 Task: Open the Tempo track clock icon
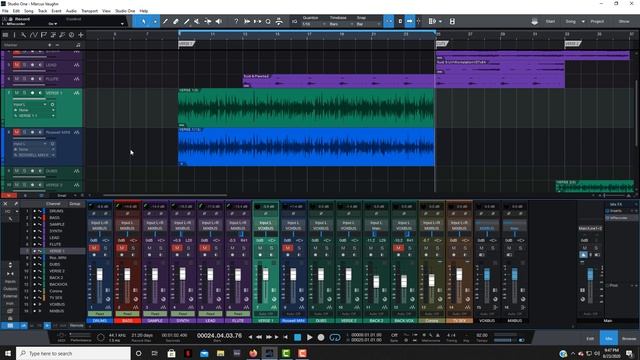[71, 35]
